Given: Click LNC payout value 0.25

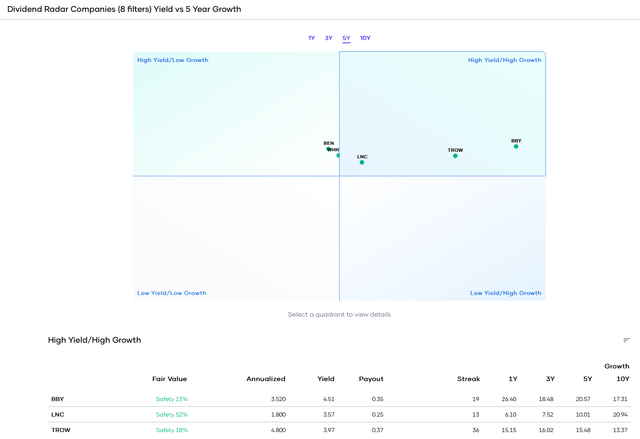Looking at the screenshot, I should (x=378, y=415).
